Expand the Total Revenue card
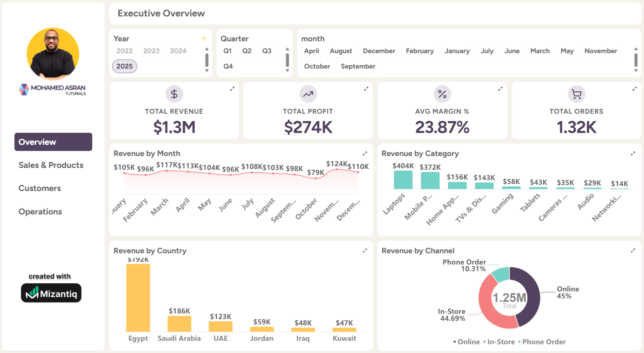The image size is (644, 353). coord(232,89)
